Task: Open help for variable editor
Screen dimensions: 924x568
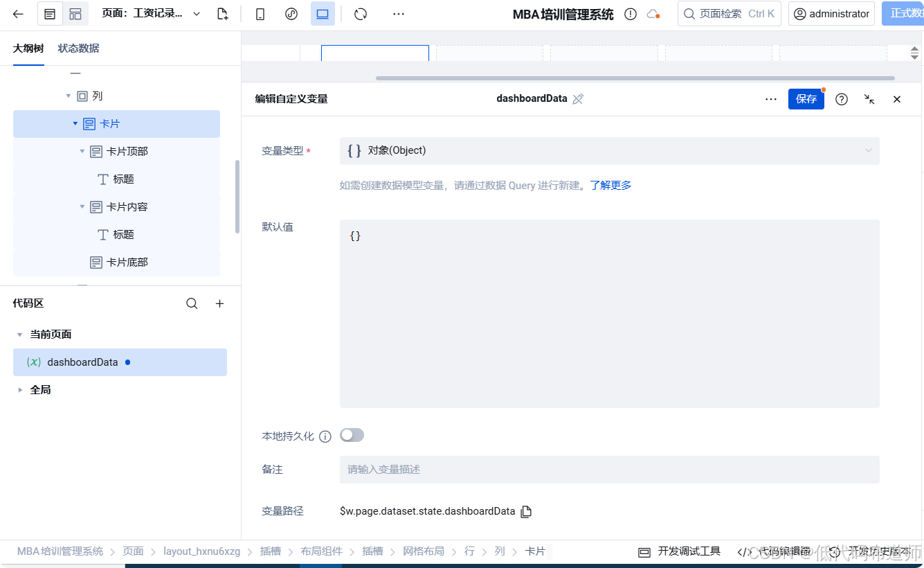Action: [x=842, y=99]
